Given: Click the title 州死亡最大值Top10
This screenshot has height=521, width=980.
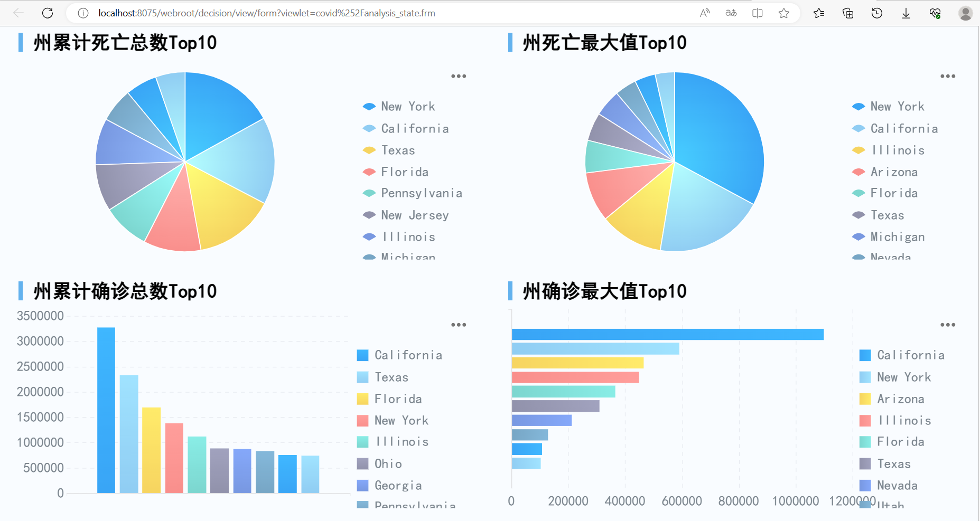Looking at the screenshot, I should [x=605, y=43].
